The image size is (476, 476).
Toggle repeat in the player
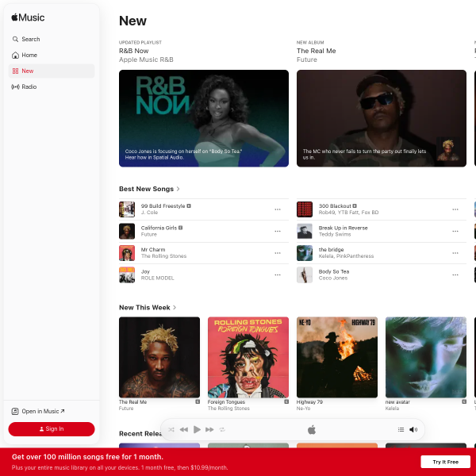222,429
